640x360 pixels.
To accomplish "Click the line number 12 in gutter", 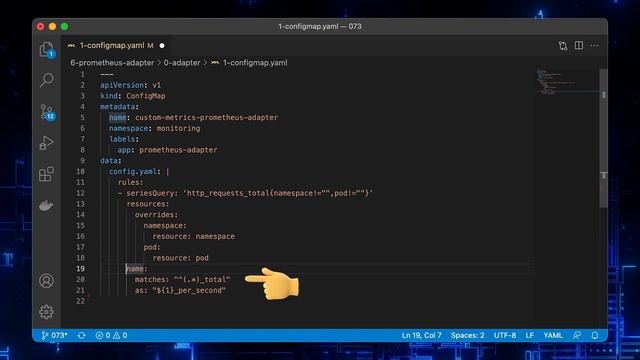I will (80, 193).
